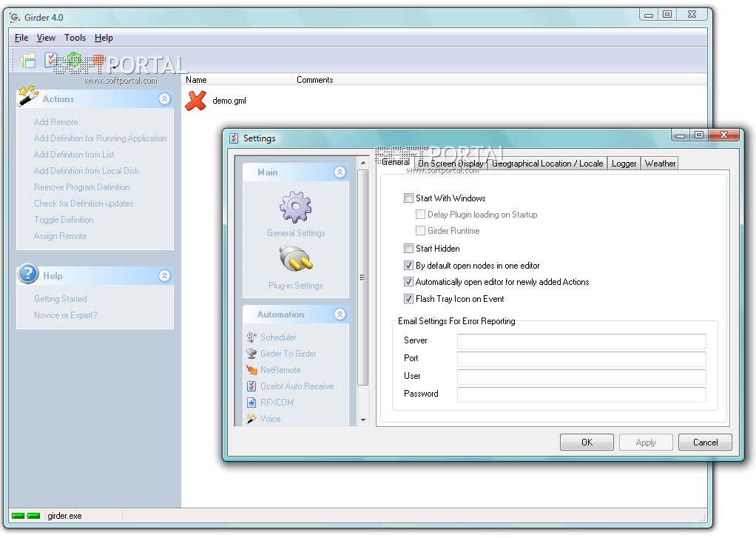Select the RFXCOM icon
Viewport: 756px width, 538px height.
[252, 403]
